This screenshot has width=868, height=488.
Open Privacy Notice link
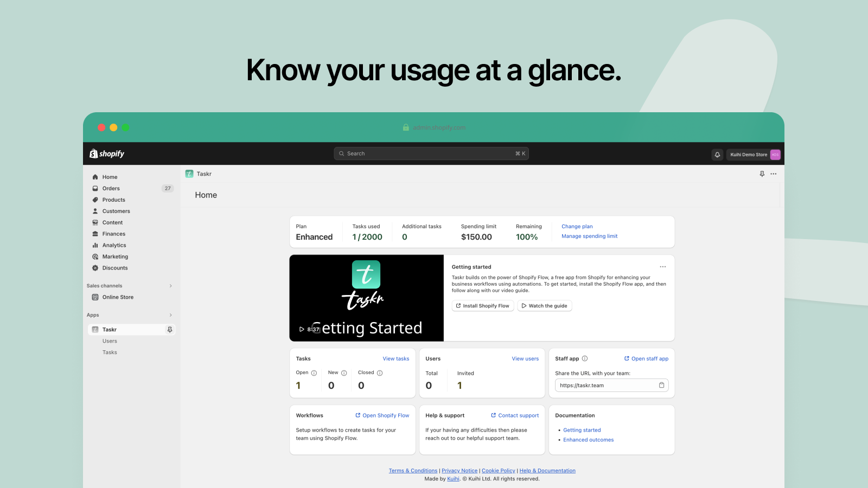pyautogui.click(x=459, y=471)
